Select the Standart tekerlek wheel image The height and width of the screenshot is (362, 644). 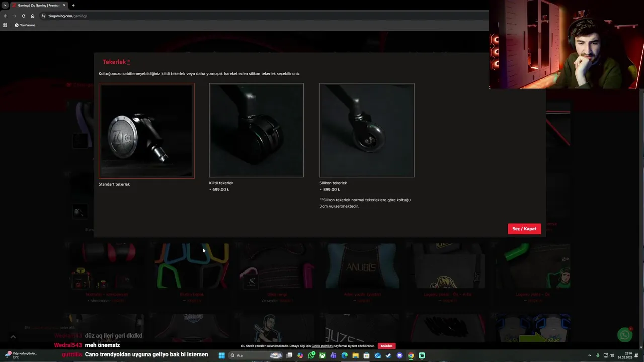pyautogui.click(x=146, y=131)
